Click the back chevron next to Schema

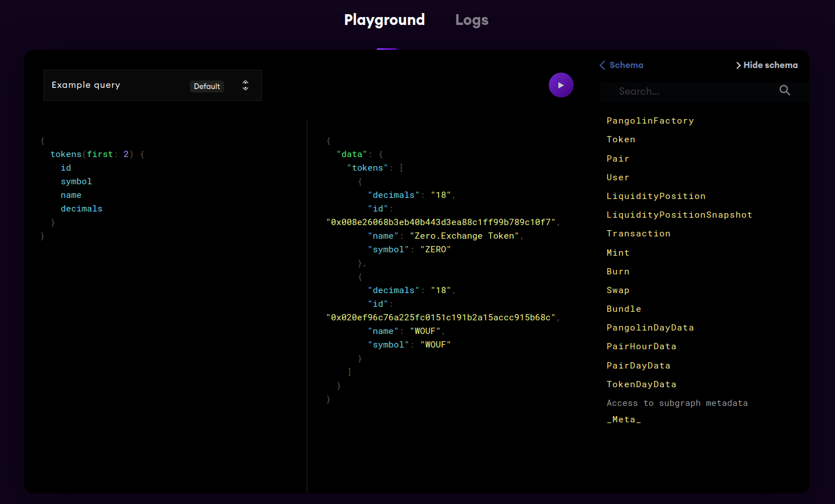click(602, 65)
